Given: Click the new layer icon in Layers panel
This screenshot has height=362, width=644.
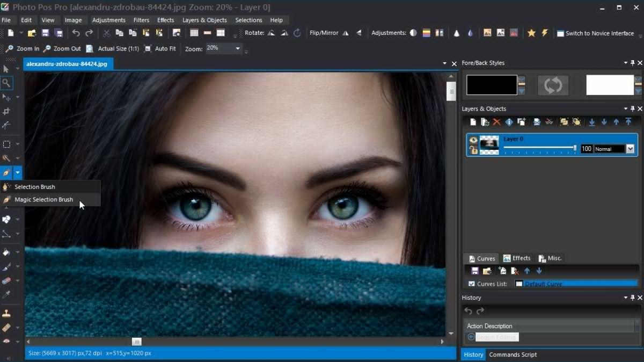Looking at the screenshot, I should coord(473,122).
